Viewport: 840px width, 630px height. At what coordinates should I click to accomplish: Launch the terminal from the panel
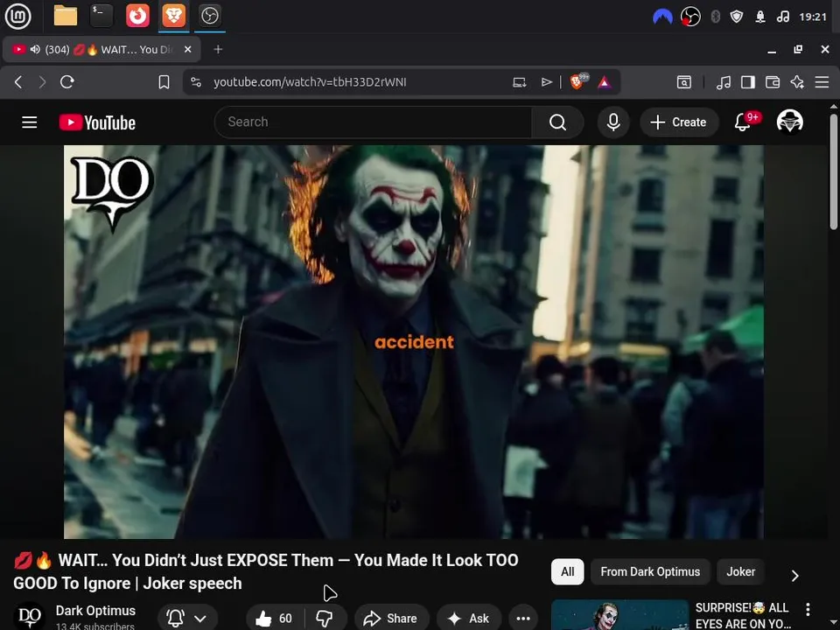click(x=101, y=16)
